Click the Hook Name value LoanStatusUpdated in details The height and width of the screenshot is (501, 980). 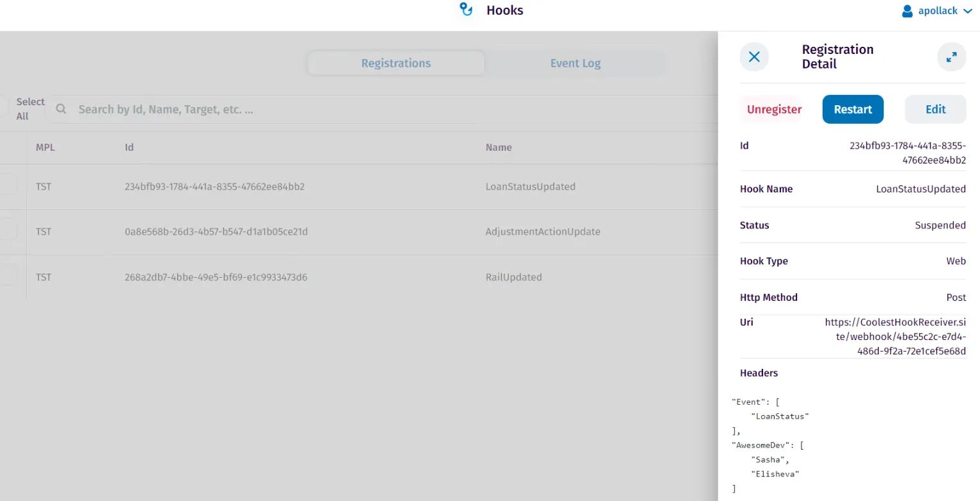click(x=921, y=189)
